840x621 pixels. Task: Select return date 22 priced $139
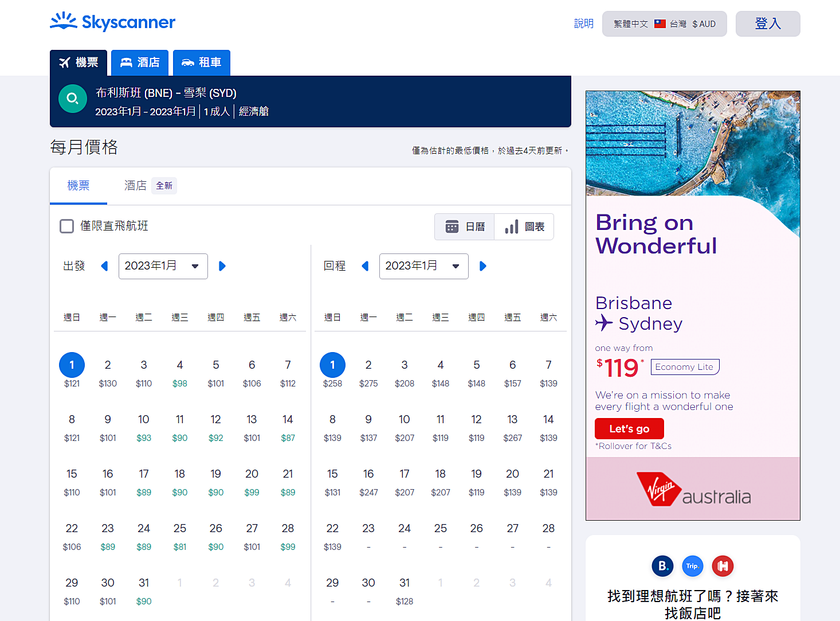(x=332, y=537)
